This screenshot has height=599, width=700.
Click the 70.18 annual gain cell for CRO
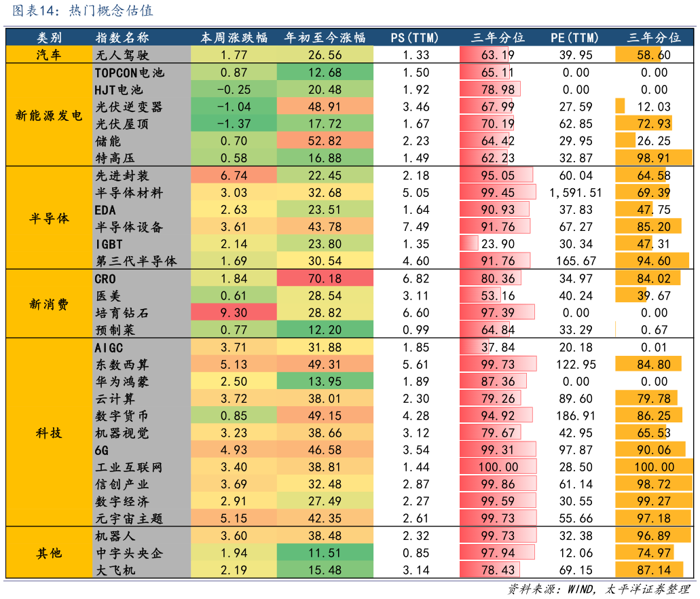tap(325, 277)
